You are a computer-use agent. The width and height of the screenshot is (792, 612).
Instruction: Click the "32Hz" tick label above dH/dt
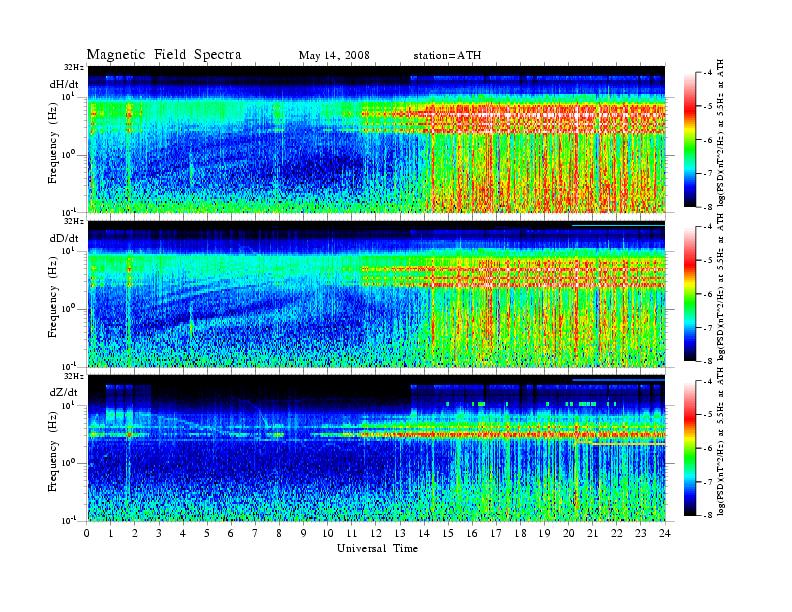[x=74, y=66]
